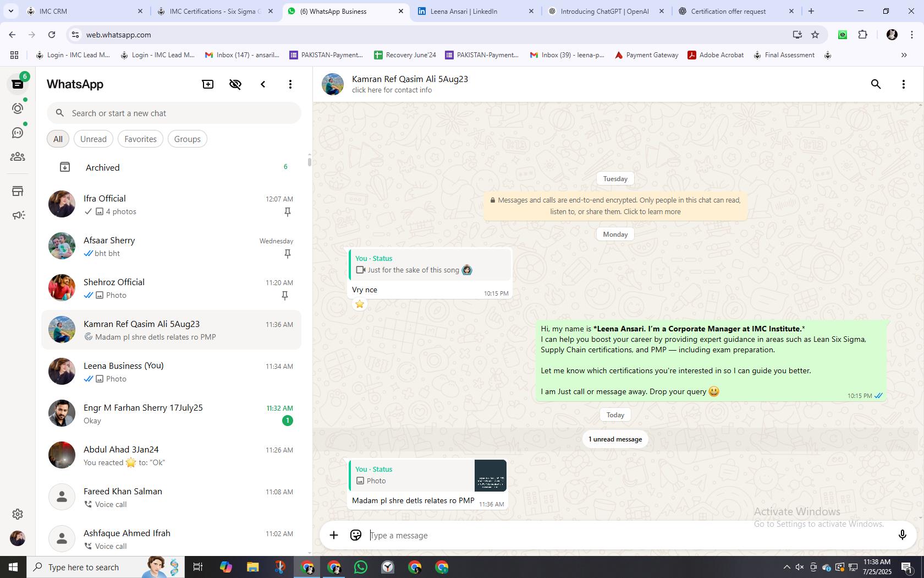This screenshot has height=578, width=924.
Task: Open WhatsApp app in taskbar
Action: pyautogui.click(x=361, y=567)
